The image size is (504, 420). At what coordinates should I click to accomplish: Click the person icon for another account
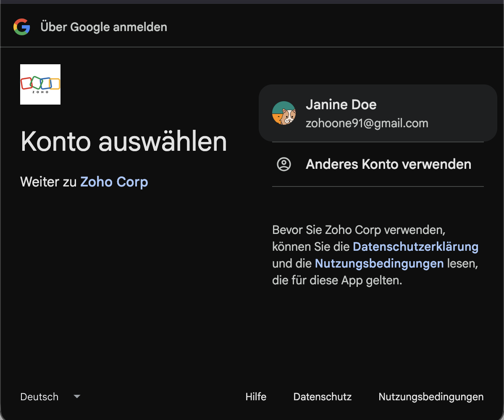(284, 164)
